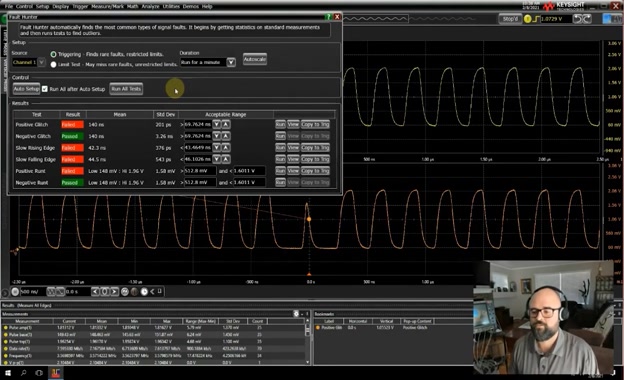Open the Math menu

point(133,6)
